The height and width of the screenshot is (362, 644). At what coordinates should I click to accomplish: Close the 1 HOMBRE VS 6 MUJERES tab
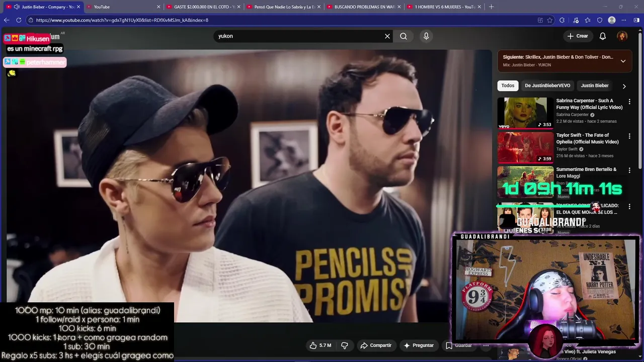pyautogui.click(x=479, y=7)
